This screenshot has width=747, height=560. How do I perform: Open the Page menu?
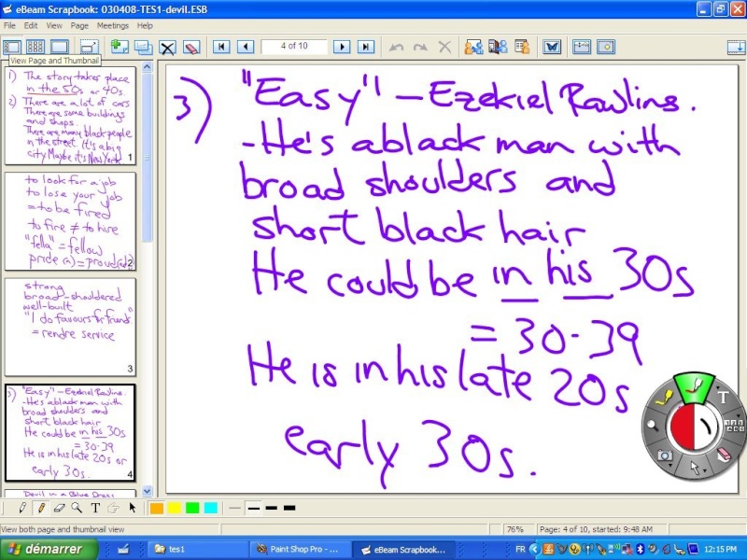(79, 26)
